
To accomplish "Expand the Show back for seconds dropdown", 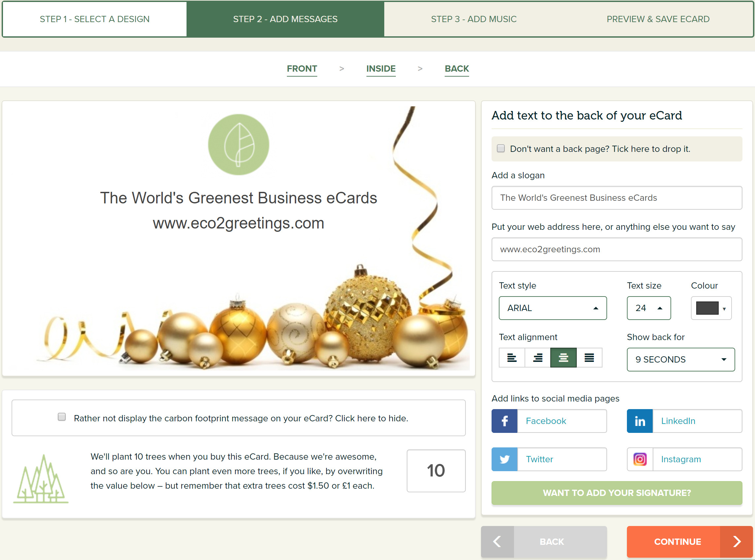I will (x=681, y=360).
